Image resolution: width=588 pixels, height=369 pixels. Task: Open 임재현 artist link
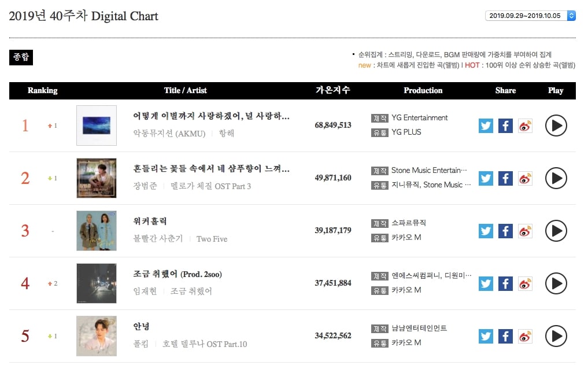pos(145,291)
